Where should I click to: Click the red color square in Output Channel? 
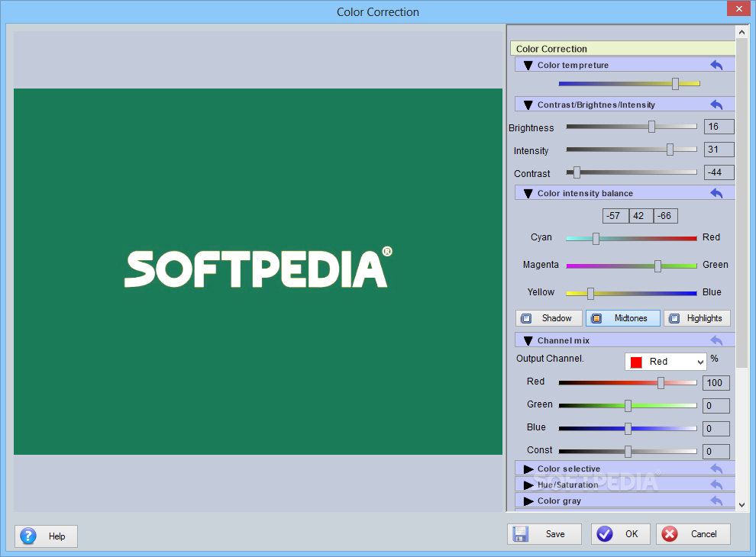tap(636, 362)
